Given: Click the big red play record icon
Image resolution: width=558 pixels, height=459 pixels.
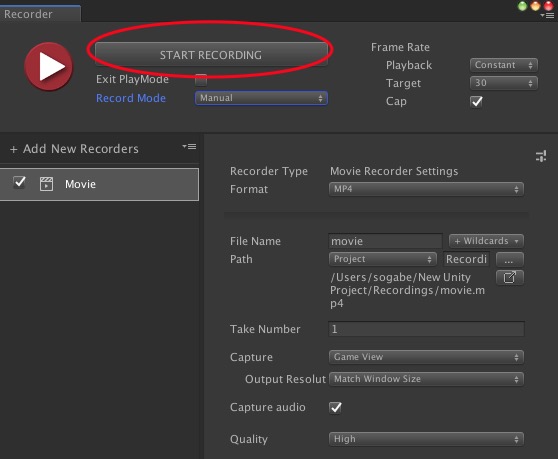Looking at the screenshot, I should coord(49,67).
